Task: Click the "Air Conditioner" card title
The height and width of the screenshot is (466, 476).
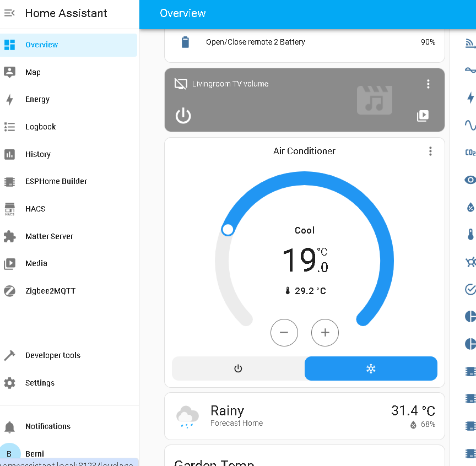Action: tap(304, 151)
